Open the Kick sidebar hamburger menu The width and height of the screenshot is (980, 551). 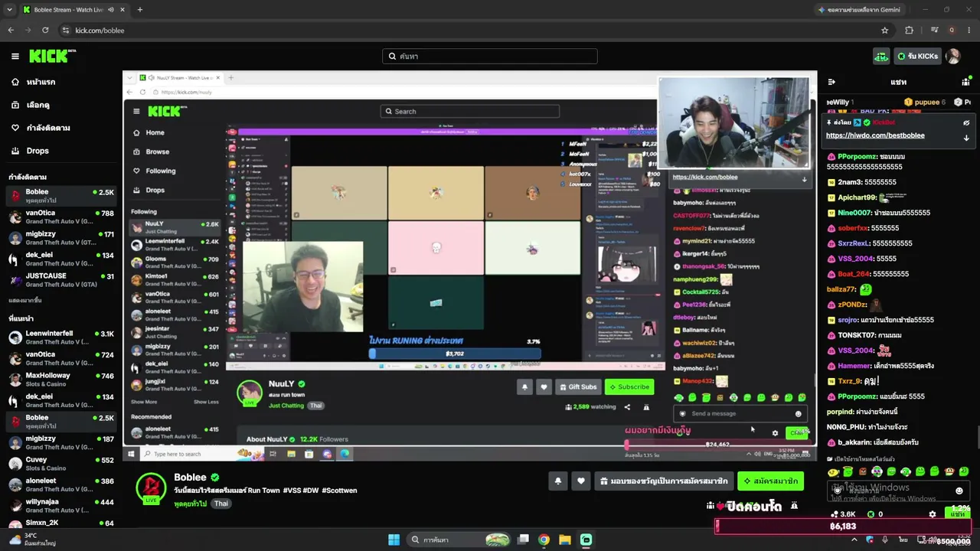tap(15, 56)
